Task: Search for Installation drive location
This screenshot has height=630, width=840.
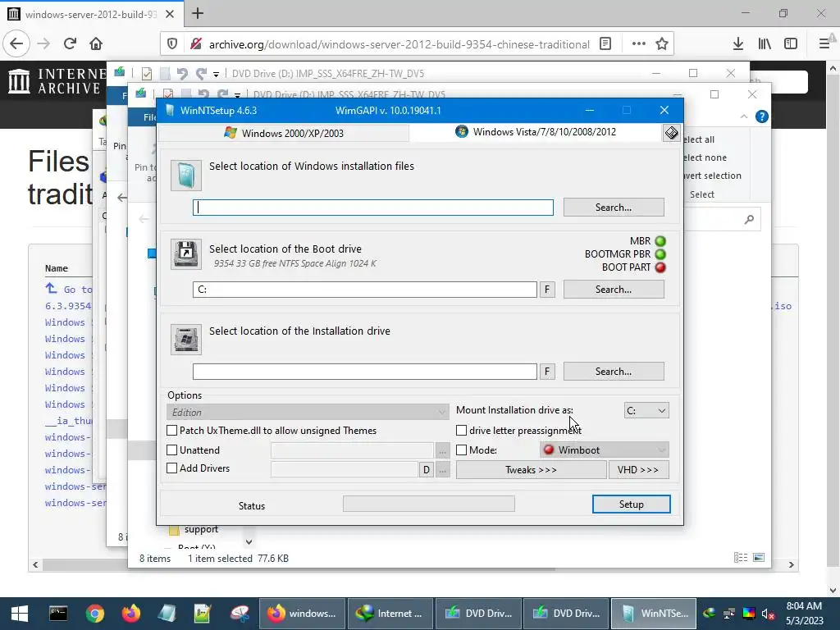Action: (x=614, y=372)
